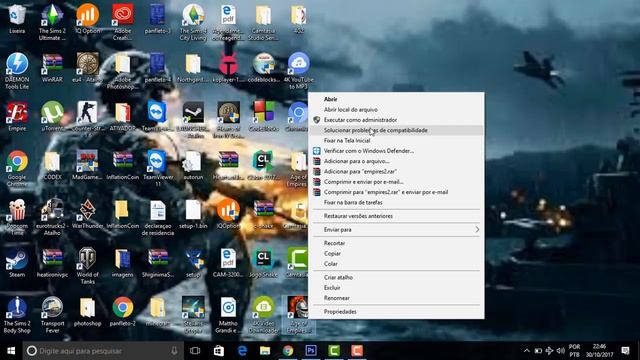Select the Google Chrome desktop shortcut
This screenshot has height=360, width=640.
17,168
